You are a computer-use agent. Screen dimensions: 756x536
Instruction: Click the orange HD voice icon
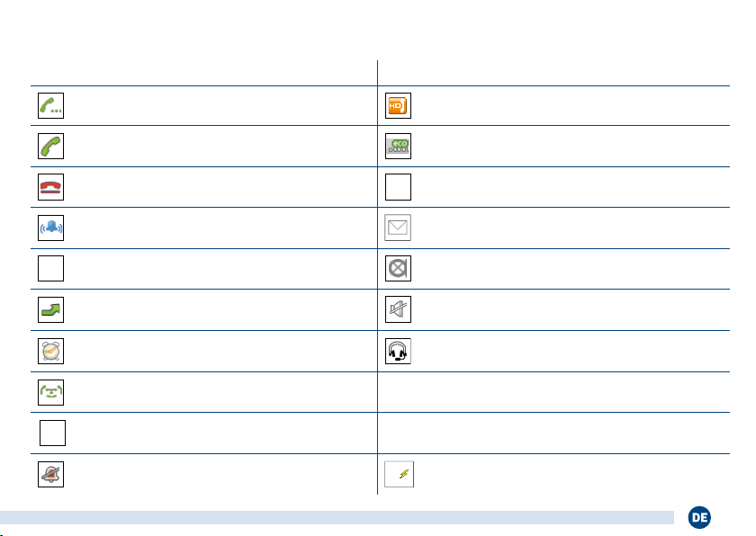(398, 105)
